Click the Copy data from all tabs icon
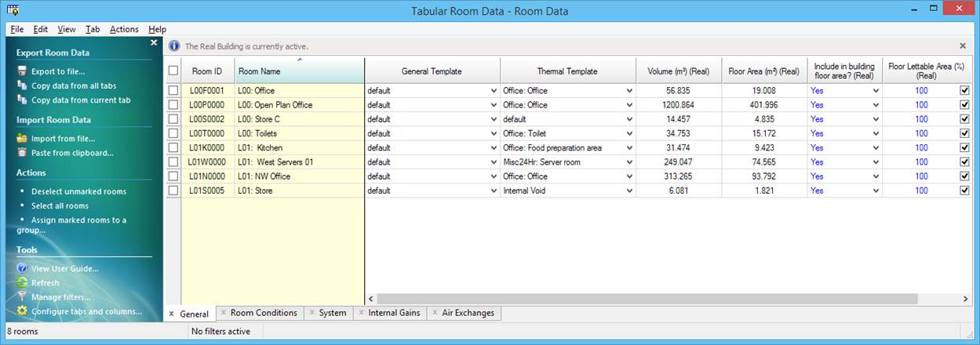 22,85
